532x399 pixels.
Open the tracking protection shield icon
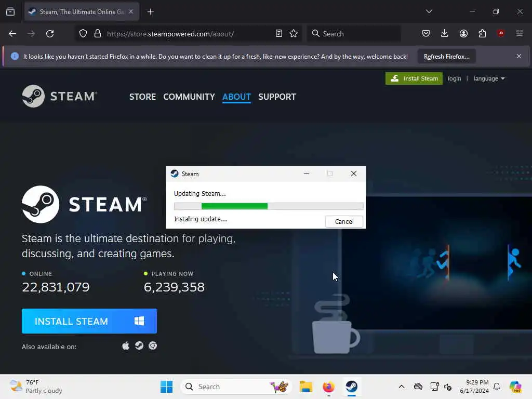(83, 34)
